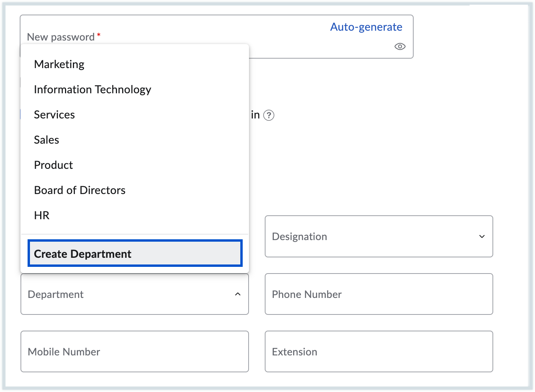Select the Sales department option
535x392 pixels.
(46, 140)
